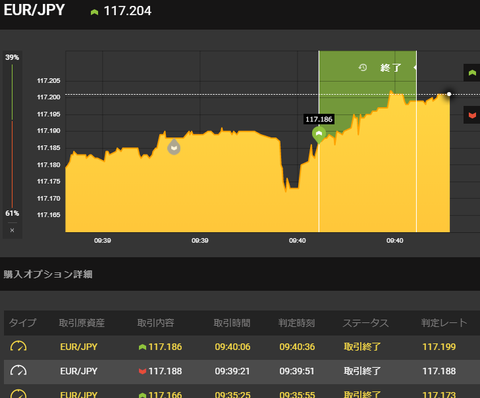
Task: Close the 39%/61% sentiment bar with X
Action: (12, 230)
